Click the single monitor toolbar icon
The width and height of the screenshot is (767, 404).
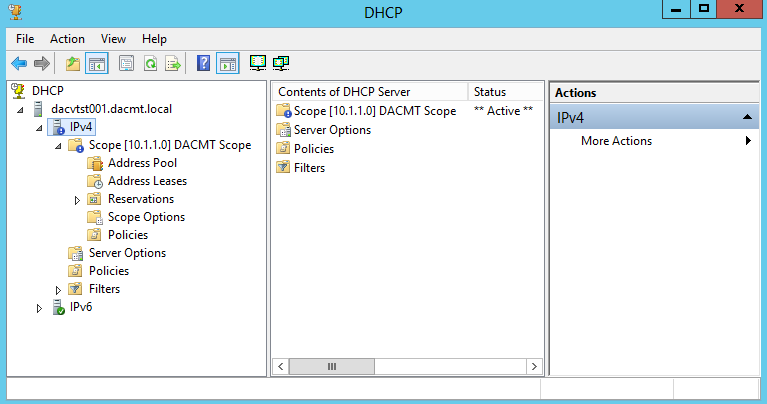[258, 63]
